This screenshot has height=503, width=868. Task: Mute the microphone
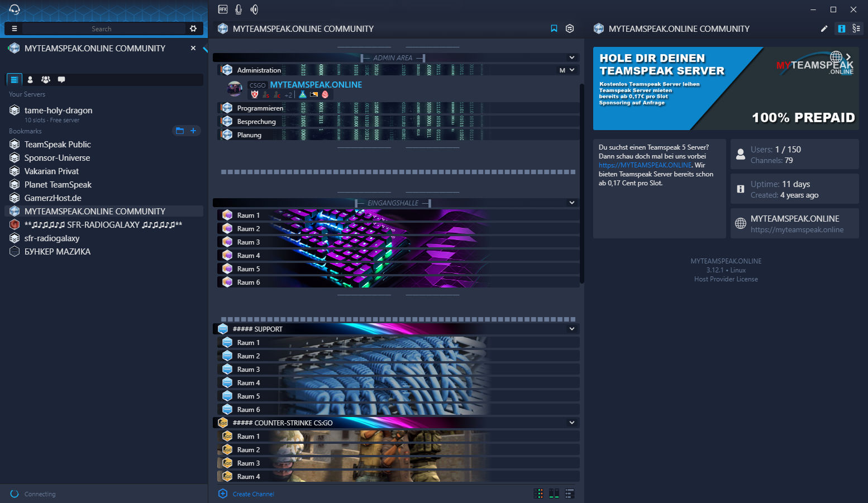(x=239, y=9)
